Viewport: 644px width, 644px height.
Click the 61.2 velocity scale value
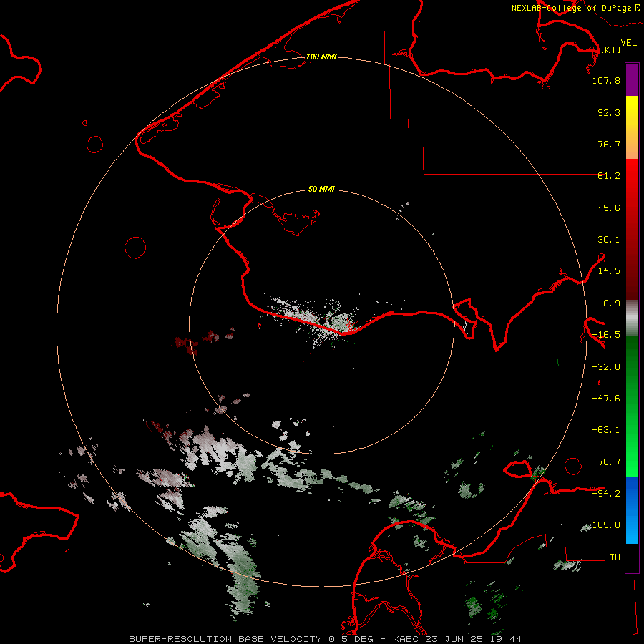pos(609,176)
